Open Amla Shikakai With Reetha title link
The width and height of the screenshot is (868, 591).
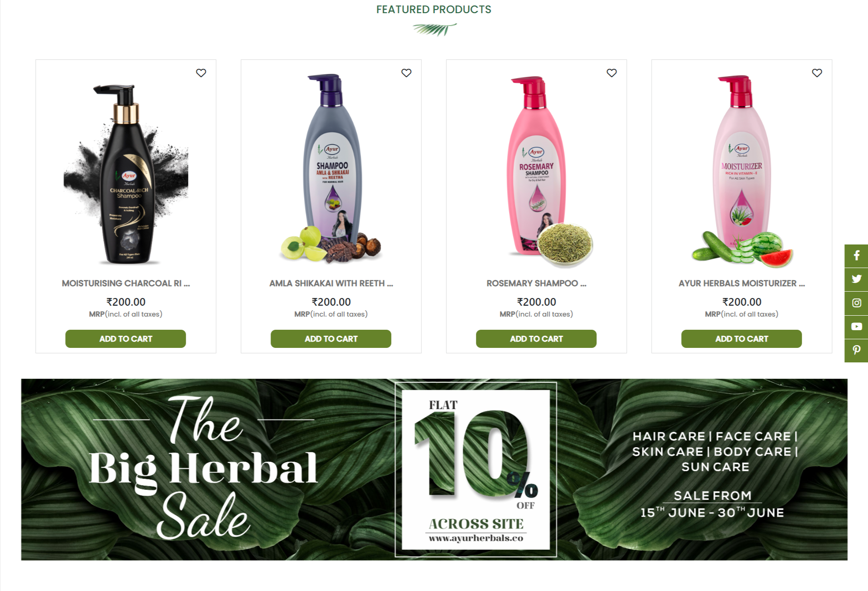pos(331,283)
